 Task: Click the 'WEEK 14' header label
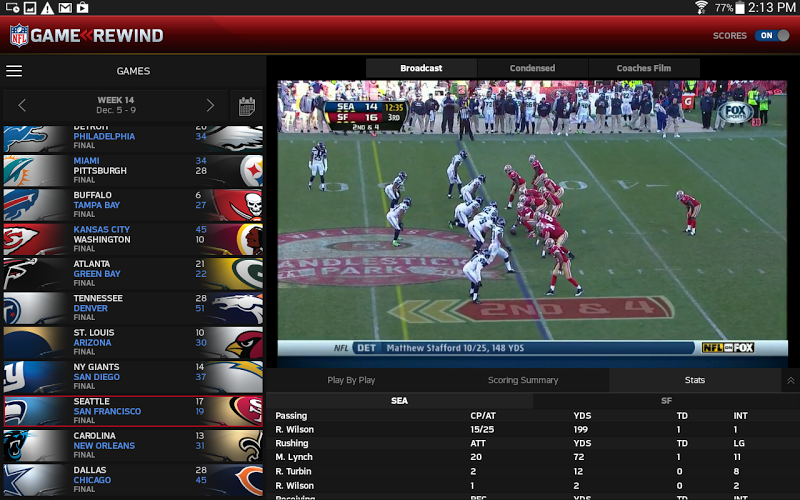pyautogui.click(x=116, y=100)
